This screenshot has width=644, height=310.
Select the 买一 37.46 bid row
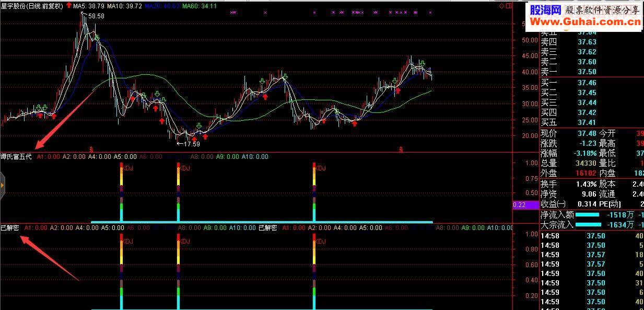tap(591, 83)
